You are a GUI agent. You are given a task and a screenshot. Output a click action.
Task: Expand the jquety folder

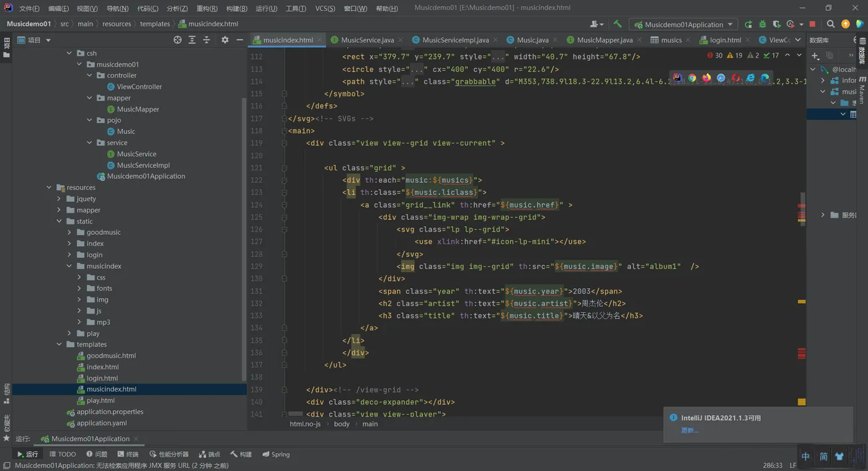click(x=60, y=199)
